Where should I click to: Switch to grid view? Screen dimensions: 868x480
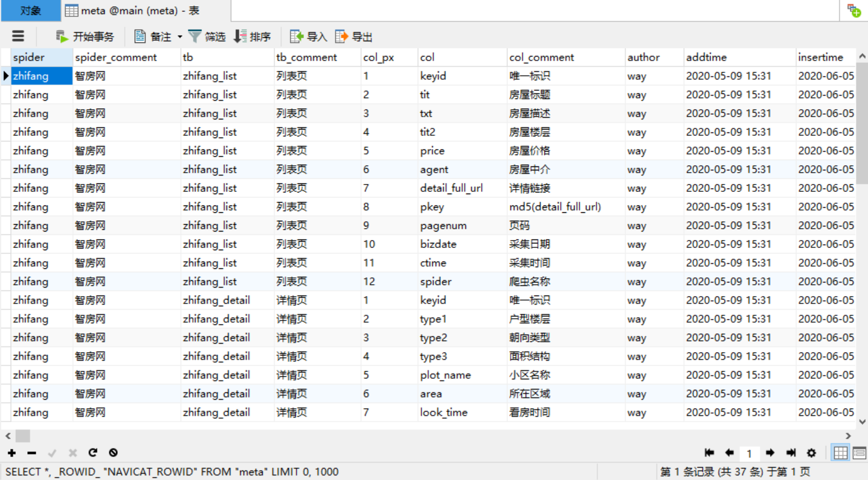click(840, 453)
